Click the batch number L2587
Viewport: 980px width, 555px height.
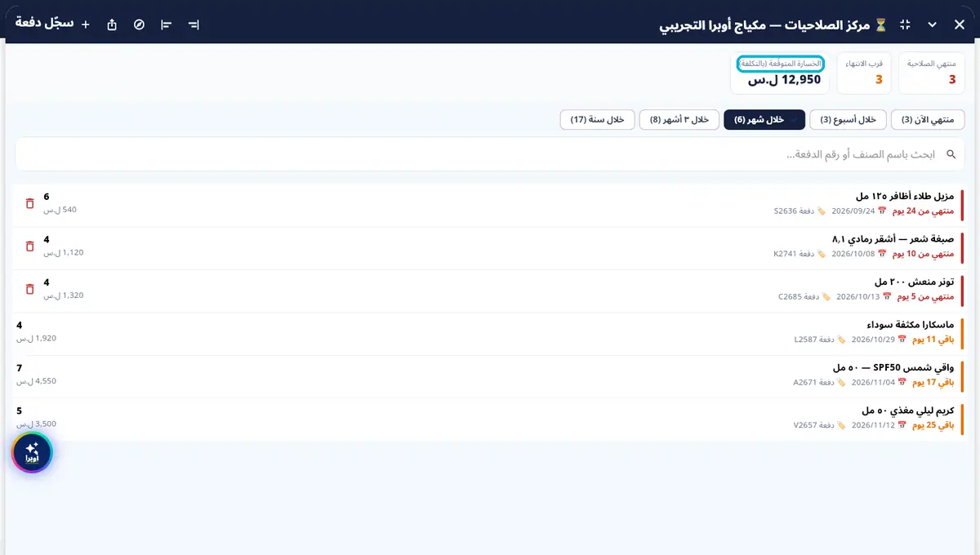coord(804,338)
